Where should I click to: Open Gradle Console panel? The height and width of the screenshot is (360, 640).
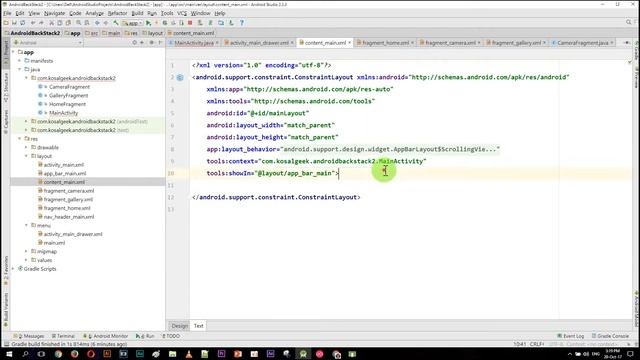(610, 336)
